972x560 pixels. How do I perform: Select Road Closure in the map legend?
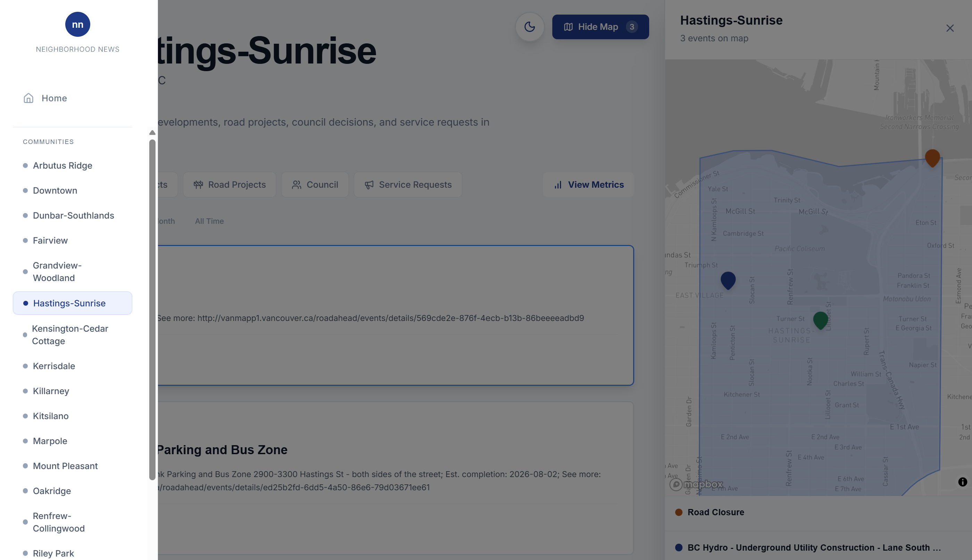pos(715,512)
